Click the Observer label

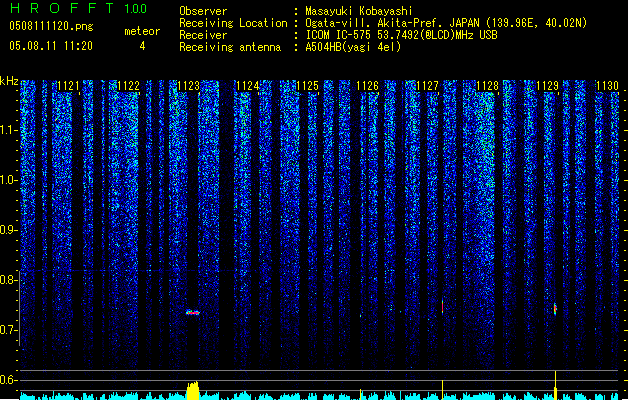tap(203, 11)
